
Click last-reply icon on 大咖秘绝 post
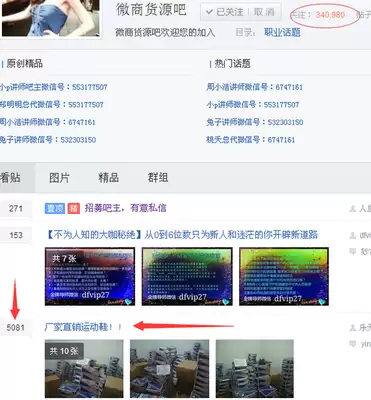[x=352, y=252]
